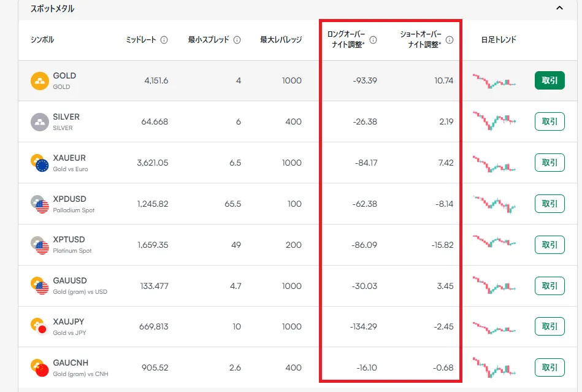This screenshot has height=392, width=582.
Task: Open info icon for ショートオーバーナイト調整
Action: tap(450, 40)
